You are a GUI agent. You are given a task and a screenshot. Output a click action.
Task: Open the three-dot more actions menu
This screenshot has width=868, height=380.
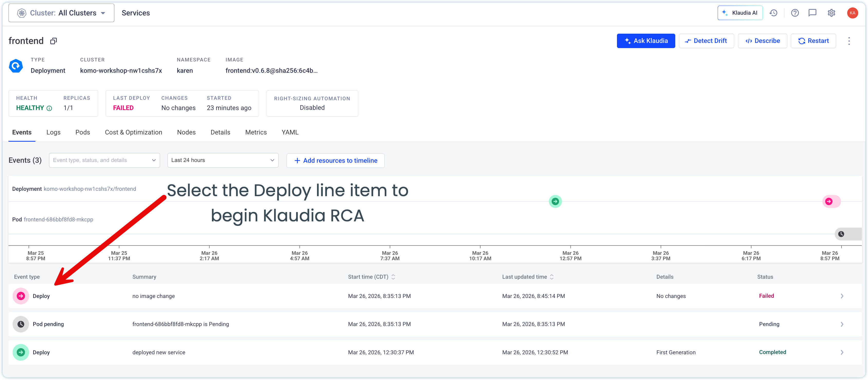pos(849,41)
